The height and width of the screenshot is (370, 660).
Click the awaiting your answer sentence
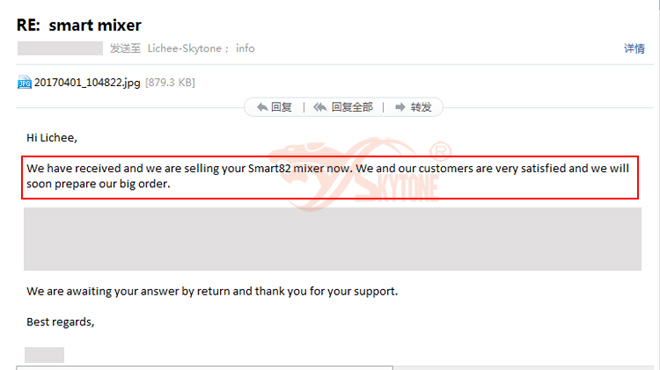212,291
